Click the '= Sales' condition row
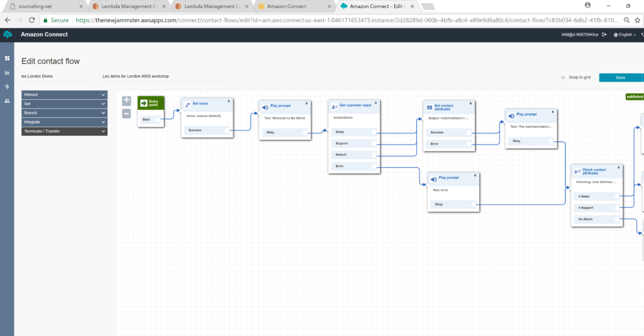644x336 pixels. [597, 197]
